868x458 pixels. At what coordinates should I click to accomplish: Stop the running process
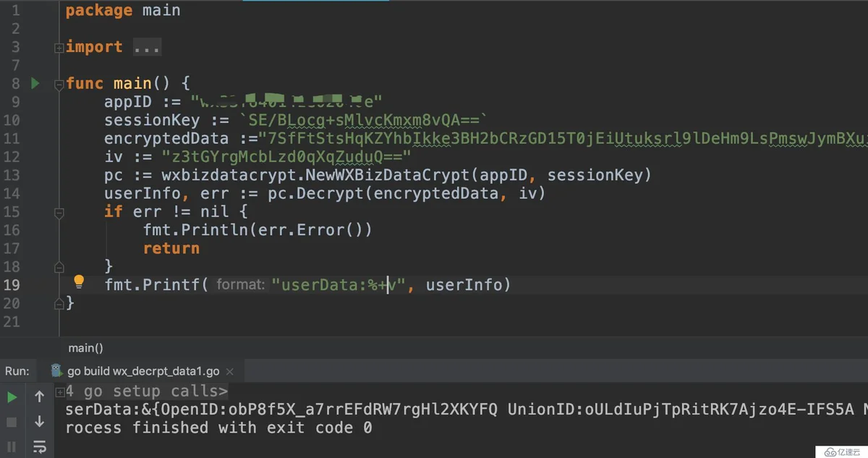12,421
